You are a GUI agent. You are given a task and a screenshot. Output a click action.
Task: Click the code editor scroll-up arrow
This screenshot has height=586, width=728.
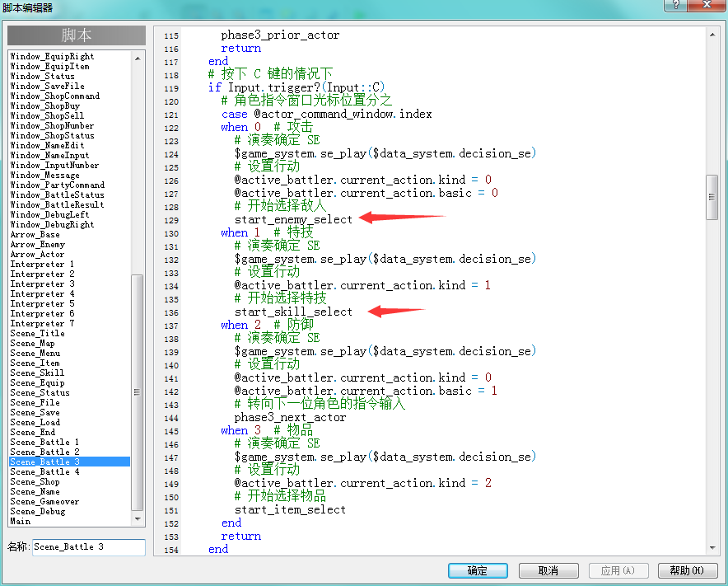(712, 35)
